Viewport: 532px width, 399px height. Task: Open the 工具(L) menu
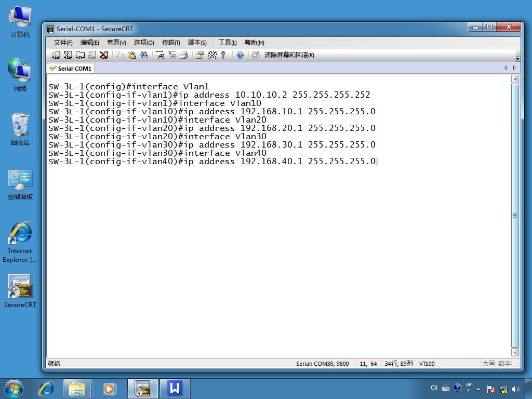pyautogui.click(x=228, y=43)
